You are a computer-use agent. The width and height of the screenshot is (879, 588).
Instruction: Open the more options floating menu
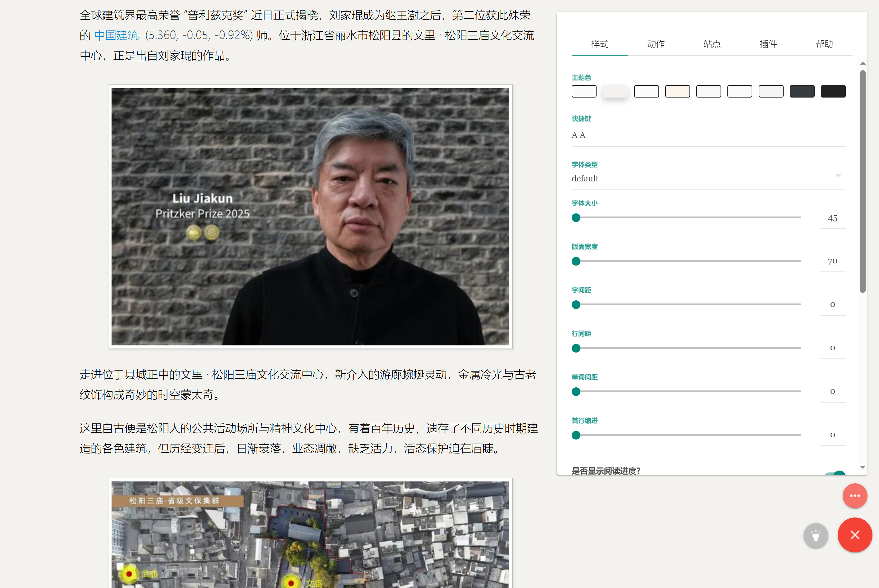(855, 496)
